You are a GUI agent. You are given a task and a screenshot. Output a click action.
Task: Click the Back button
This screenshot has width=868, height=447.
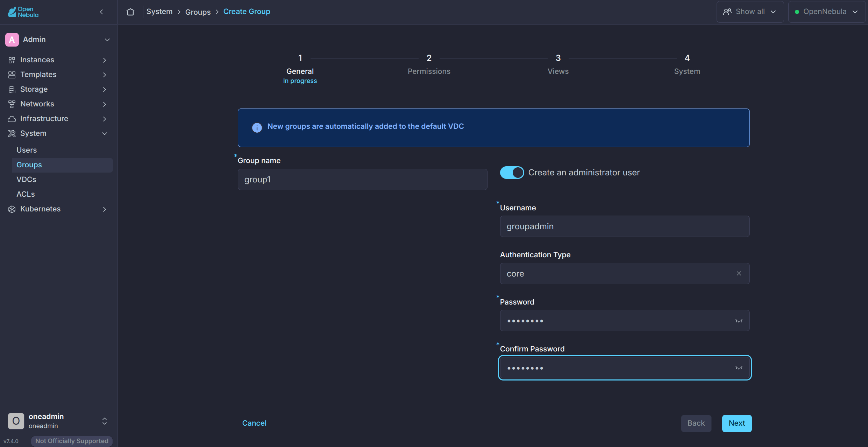(x=696, y=423)
